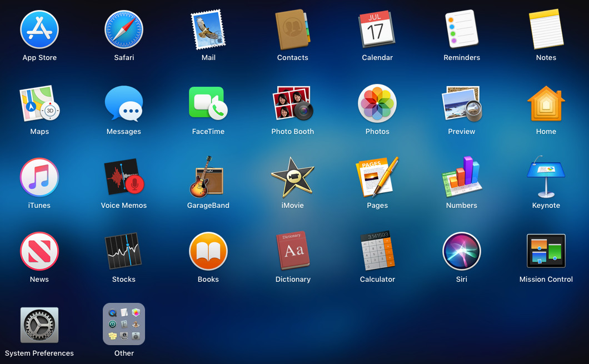Open the Contacts address book
Viewport: 589px width, 364px height.
[293, 29]
